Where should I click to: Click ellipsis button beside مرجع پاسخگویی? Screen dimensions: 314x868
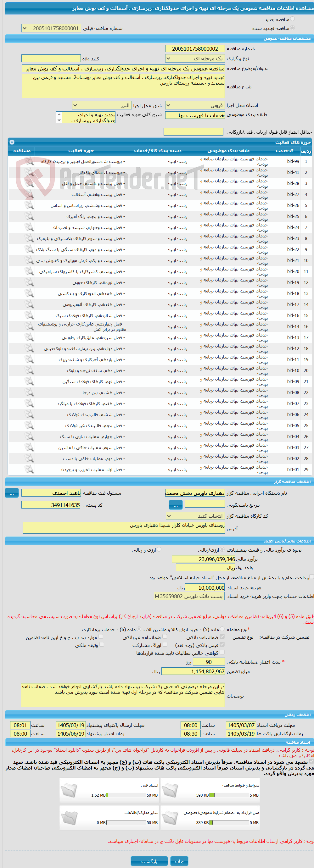[175, 505]
